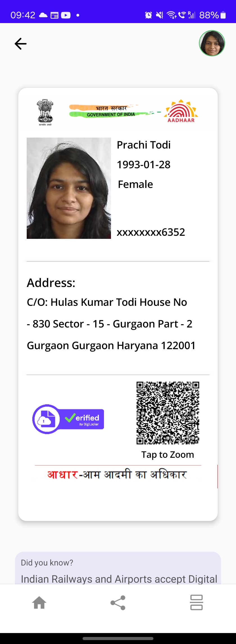Tap the QR code to zoom
Image resolution: width=236 pixels, height=644 pixels.
pos(168,413)
